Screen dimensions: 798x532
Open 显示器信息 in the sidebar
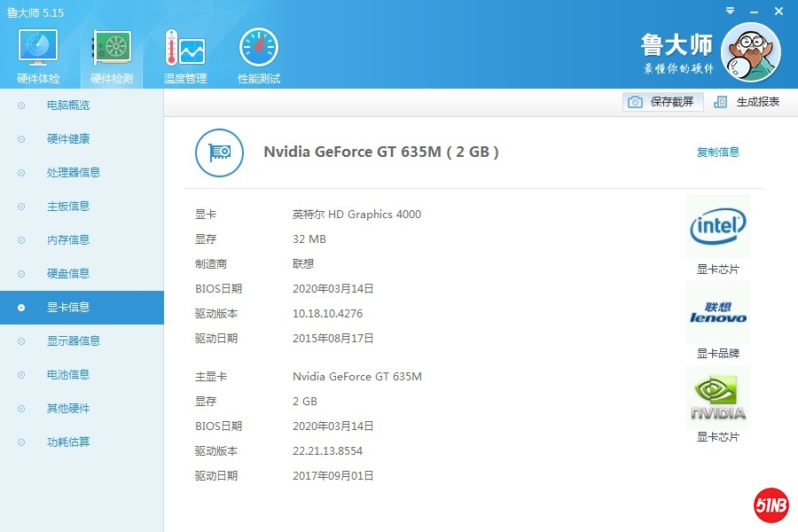pos(73,341)
